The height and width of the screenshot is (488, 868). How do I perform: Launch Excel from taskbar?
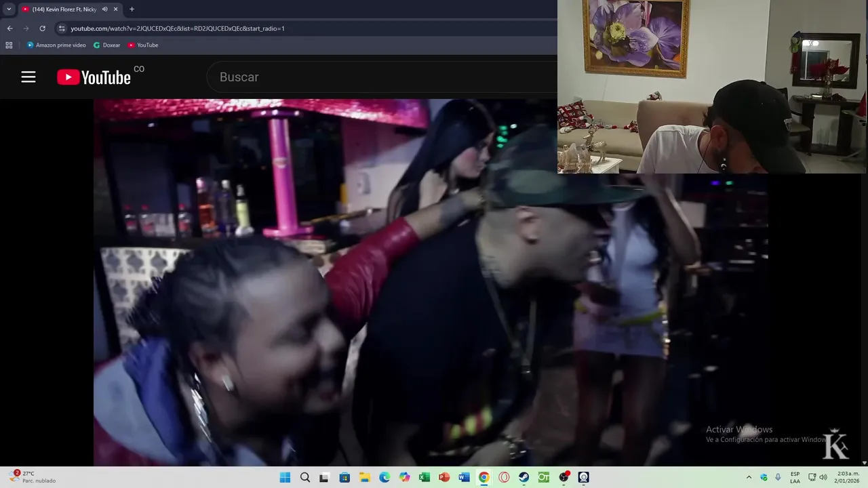coord(424,477)
